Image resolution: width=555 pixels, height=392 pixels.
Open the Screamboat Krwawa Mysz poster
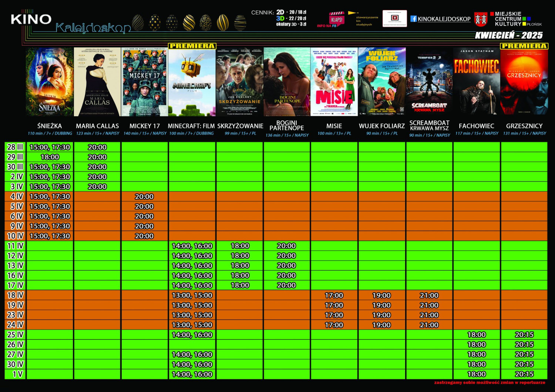429,82
